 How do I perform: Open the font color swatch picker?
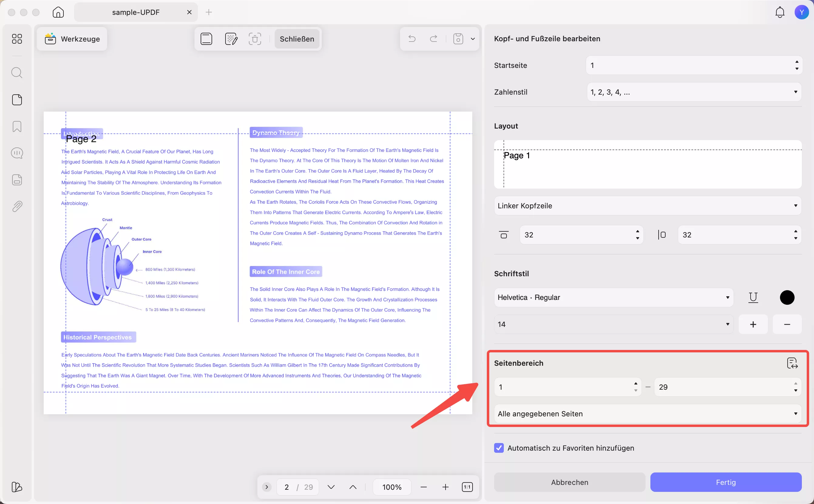(787, 297)
